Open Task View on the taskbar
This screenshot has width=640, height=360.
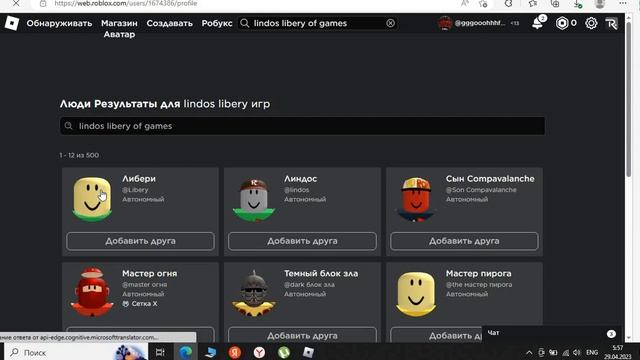coord(160,352)
